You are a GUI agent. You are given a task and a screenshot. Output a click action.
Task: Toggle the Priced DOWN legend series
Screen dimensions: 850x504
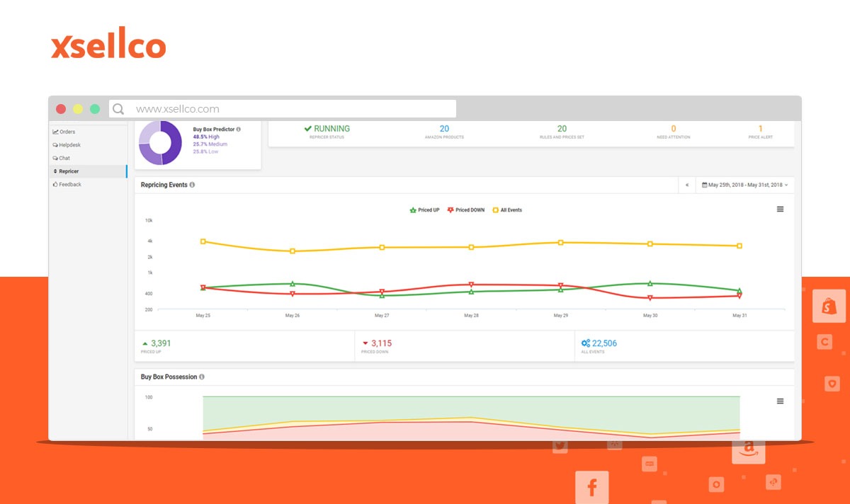pyautogui.click(x=466, y=210)
